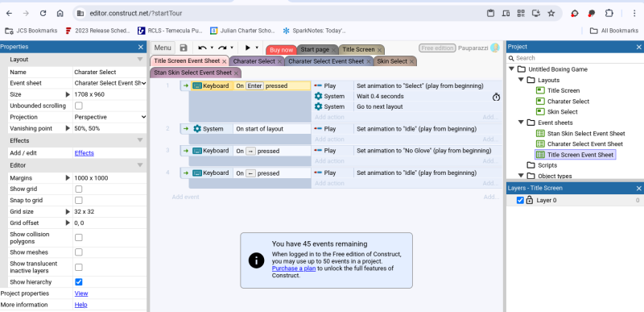This screenshot has width=644, height=312.
Task: Enable the Show grid checkbox
Action: pos(78,189)
